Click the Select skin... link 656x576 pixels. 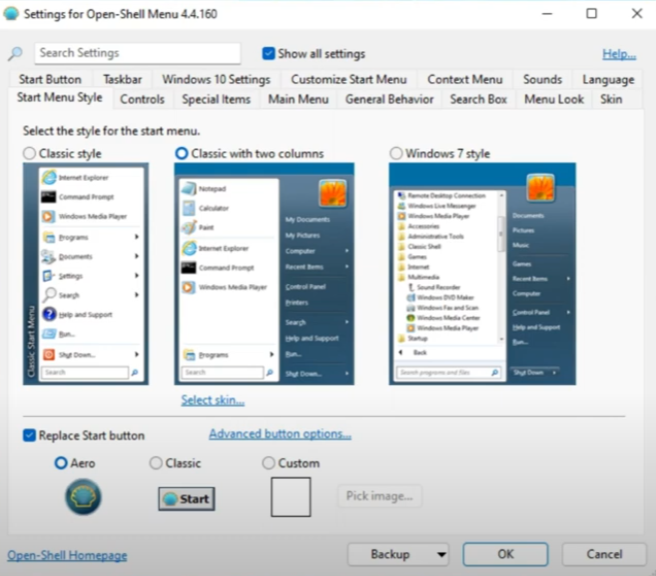click(x=213, y=400)
